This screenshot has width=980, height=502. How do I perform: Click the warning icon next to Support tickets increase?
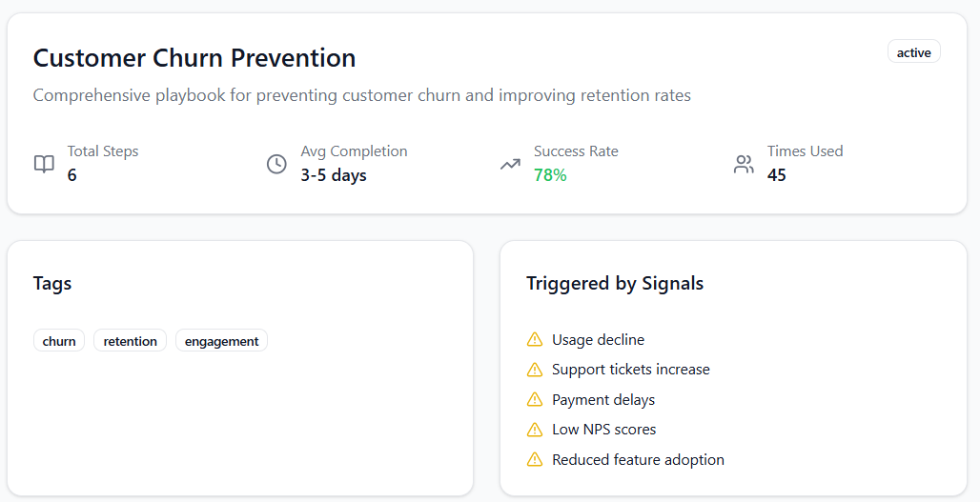click(535, 370)
